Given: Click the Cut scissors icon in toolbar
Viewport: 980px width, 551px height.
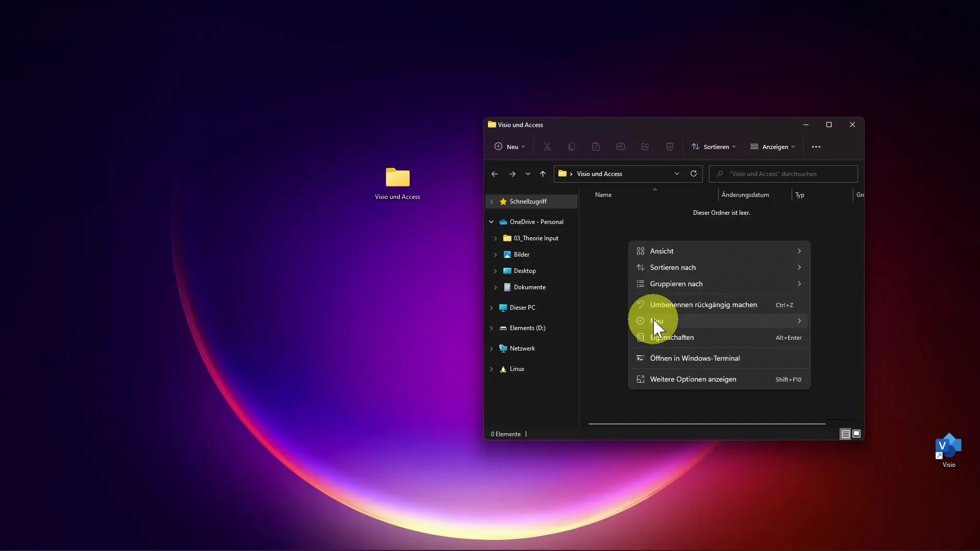Looking at the screenshot, I should 547,146.
